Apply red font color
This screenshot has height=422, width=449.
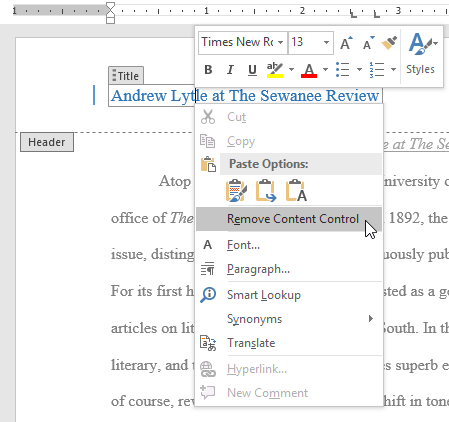309,70
